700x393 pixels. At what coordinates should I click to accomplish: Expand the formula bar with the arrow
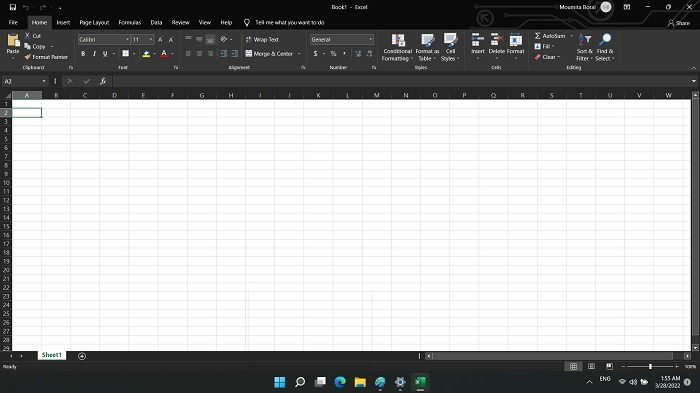(x=694, y=81)
